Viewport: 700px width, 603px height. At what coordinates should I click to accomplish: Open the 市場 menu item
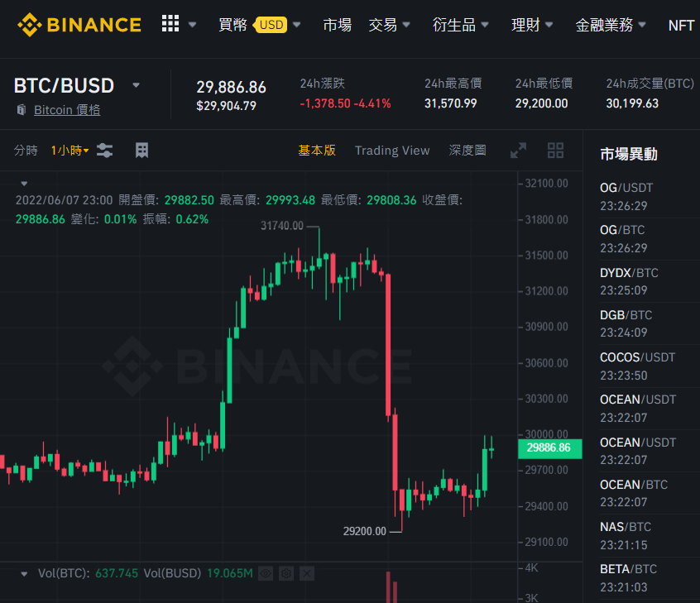tap(337, 25)
